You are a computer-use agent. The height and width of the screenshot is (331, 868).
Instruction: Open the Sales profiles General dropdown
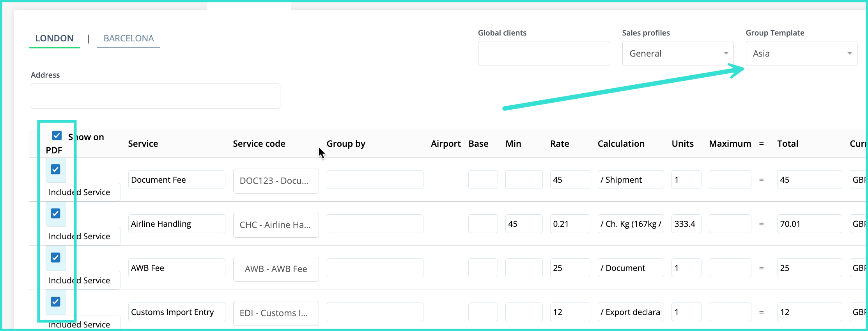678,53
